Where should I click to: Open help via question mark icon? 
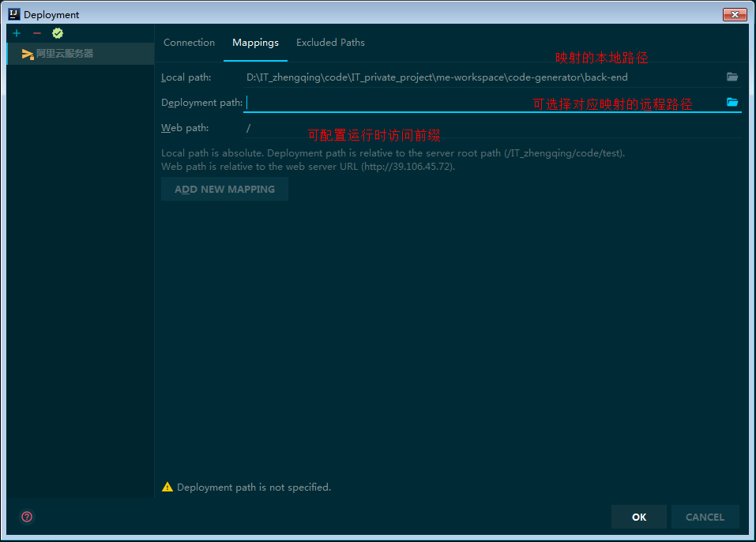pyautogui.click(x=27, y=517)
